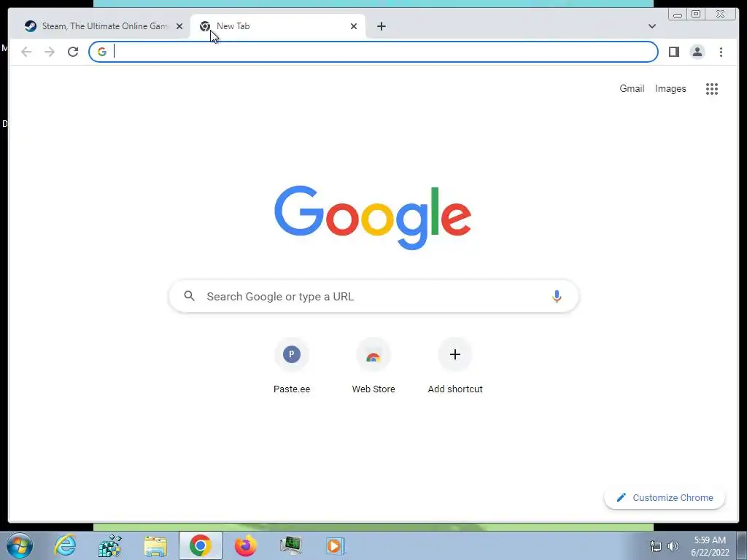This screenshot has height=560, width=747.
Task: Open the volume tray icon
Action: (673, 546)
